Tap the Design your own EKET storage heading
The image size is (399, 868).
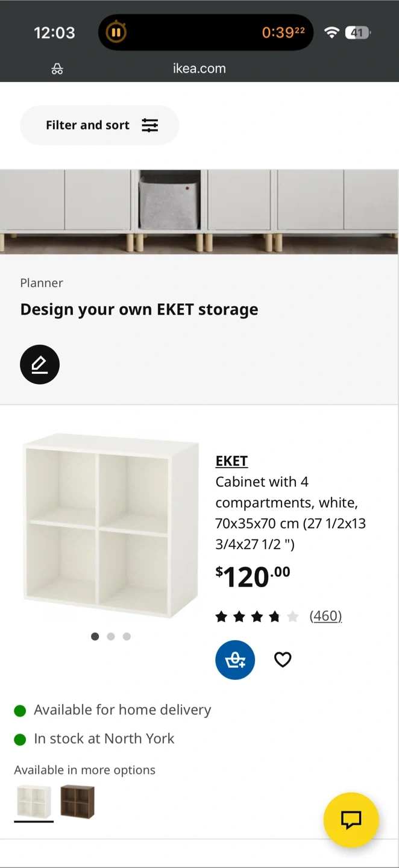tap(139, 309)
